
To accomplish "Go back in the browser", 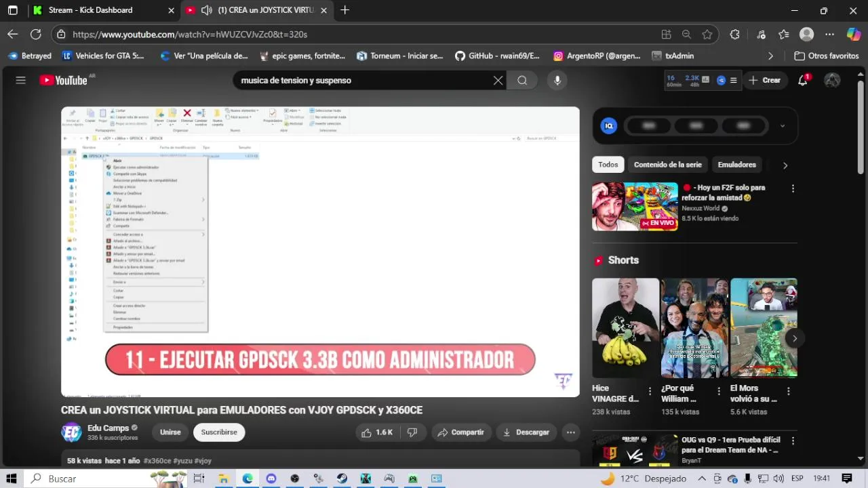I will point(13,34).
